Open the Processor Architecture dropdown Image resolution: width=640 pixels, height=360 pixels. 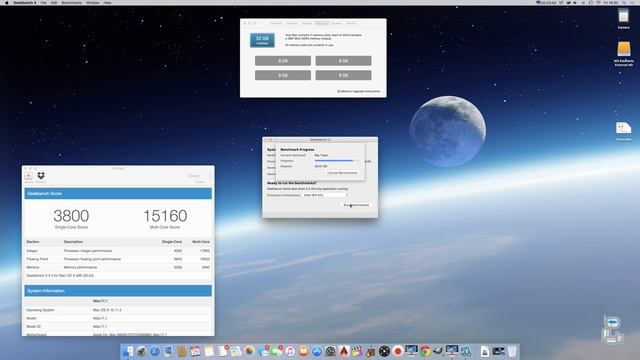(x=324, y=195)
